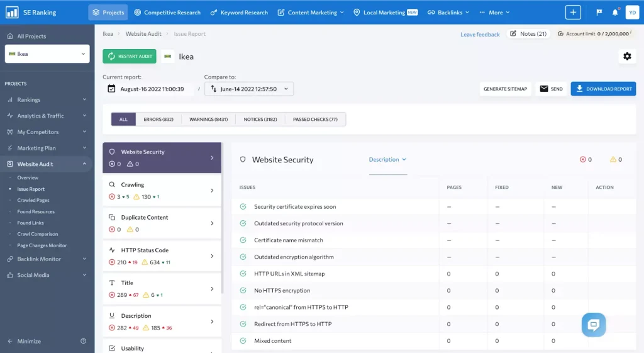Click the warning triangle icon in Website Security header

coord(613,159)
